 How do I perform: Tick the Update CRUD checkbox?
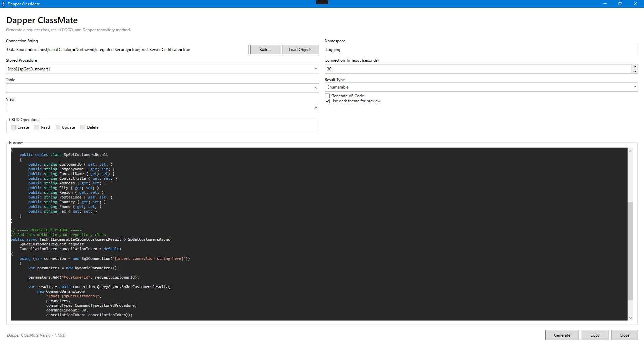(x=58, y=127)
